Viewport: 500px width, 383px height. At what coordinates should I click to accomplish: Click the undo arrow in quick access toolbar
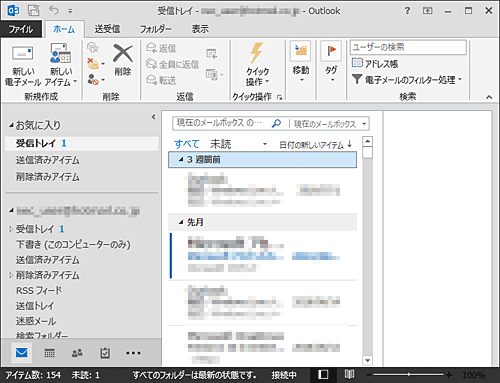coord(54,10)
